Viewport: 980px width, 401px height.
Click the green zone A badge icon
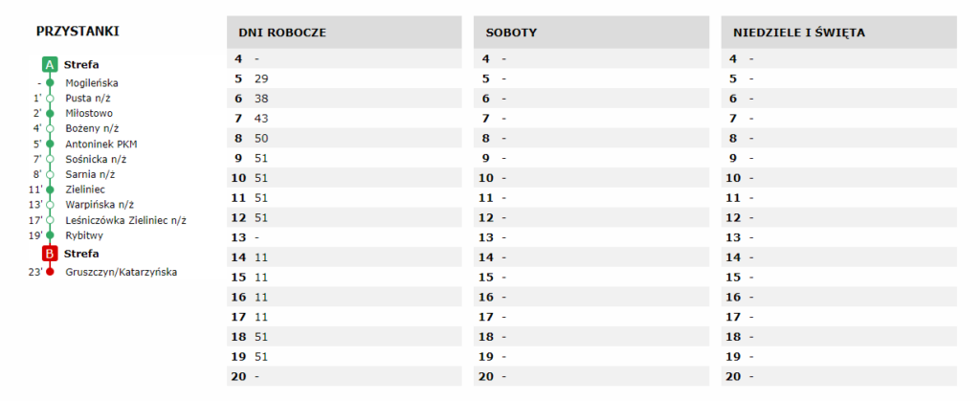tap(50, 65)
